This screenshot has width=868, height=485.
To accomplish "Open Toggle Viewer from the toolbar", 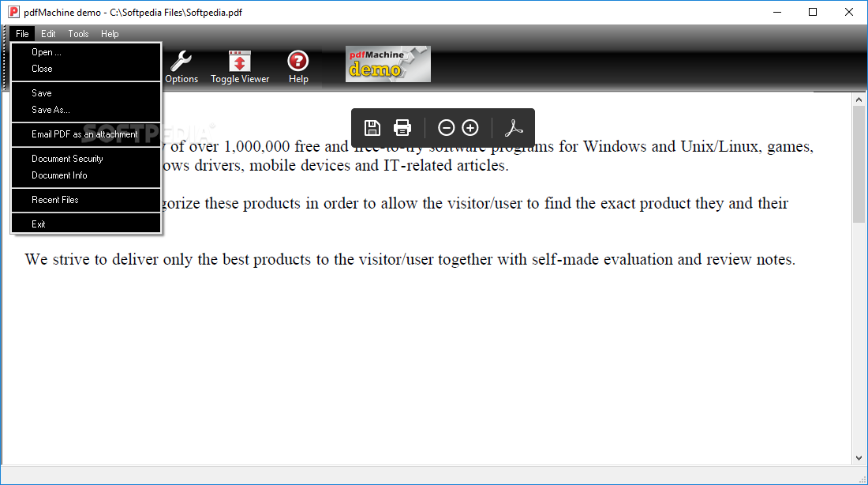I will tap(240, 65).
